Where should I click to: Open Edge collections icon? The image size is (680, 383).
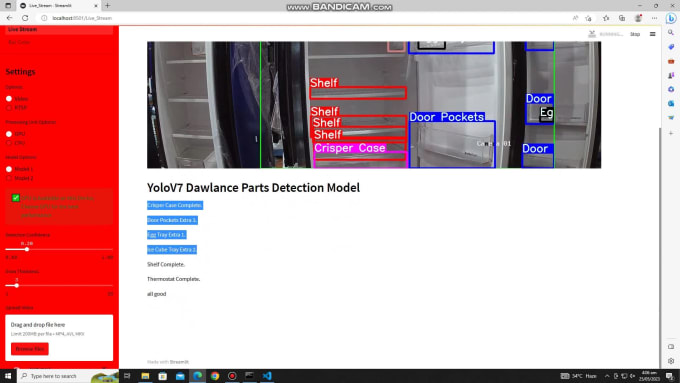point(622,18)
